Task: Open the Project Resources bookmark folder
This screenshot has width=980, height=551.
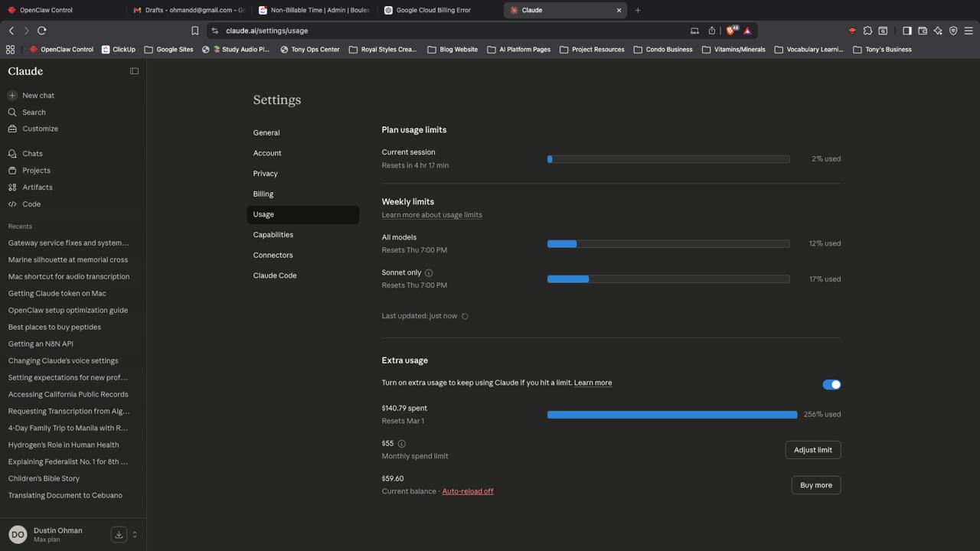Action: 592,50
